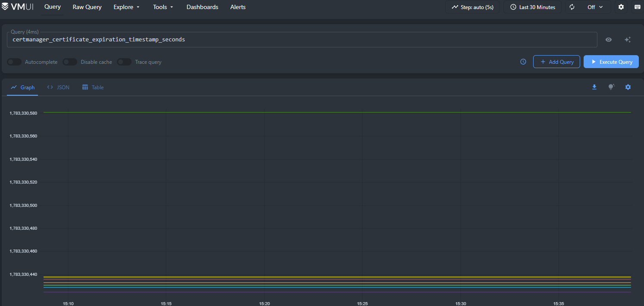Image resolution: width=644 pixels, height=306 pixels.
Task: Click y-axis label 1,783,330,500
Action: (23, 206)
